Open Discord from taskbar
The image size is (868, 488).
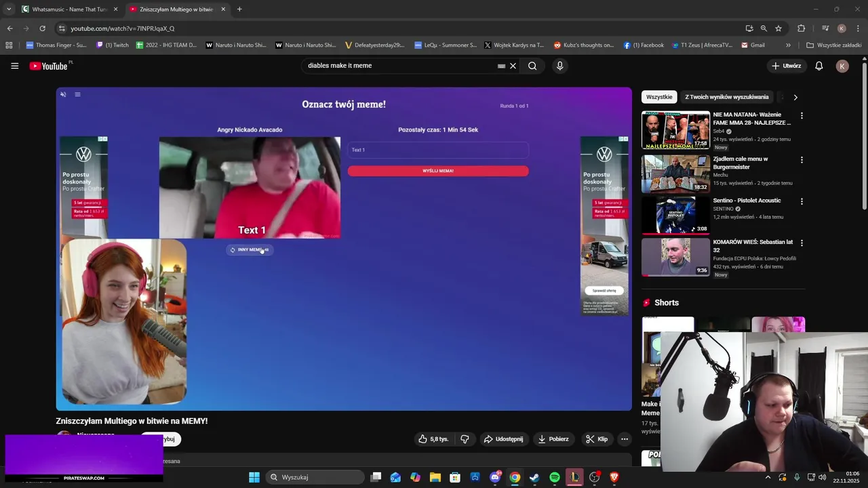coord(495,477)
